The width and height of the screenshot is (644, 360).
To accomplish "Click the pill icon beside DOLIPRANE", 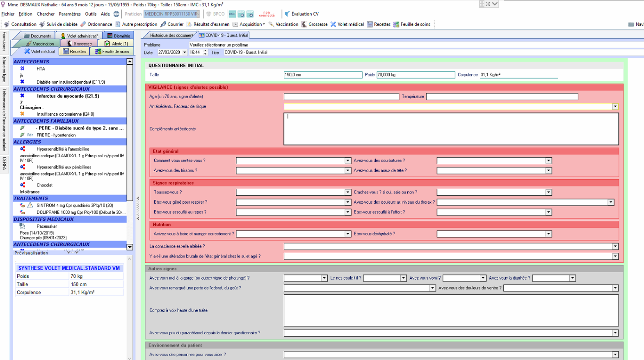I will (23, 212).
